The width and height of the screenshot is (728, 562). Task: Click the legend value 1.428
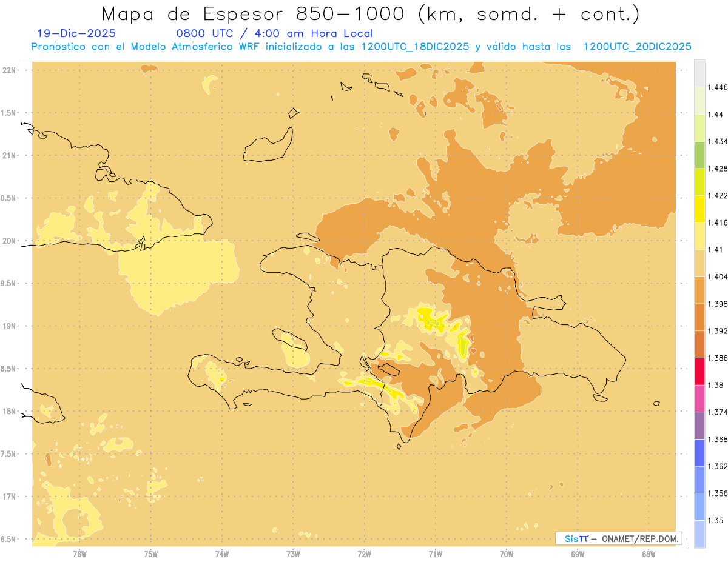coord(719,169)
